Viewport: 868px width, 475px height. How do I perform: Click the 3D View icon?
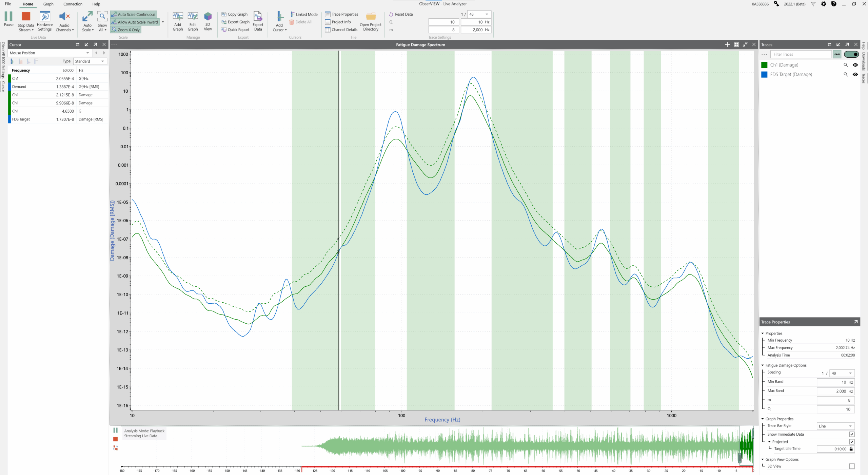click(208, 17)
